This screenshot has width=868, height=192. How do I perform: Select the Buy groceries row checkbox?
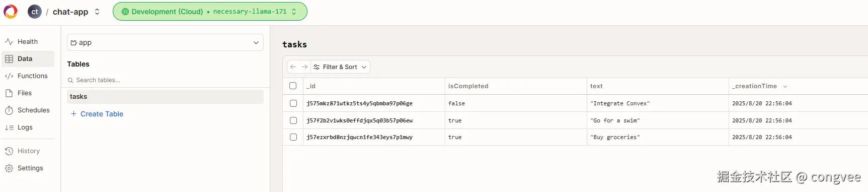pyautogui.click(x=293, y=137)
